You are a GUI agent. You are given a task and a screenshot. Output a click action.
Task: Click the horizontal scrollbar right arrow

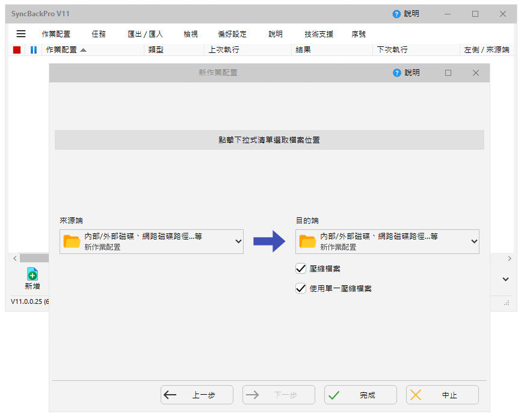coord(510,258)
